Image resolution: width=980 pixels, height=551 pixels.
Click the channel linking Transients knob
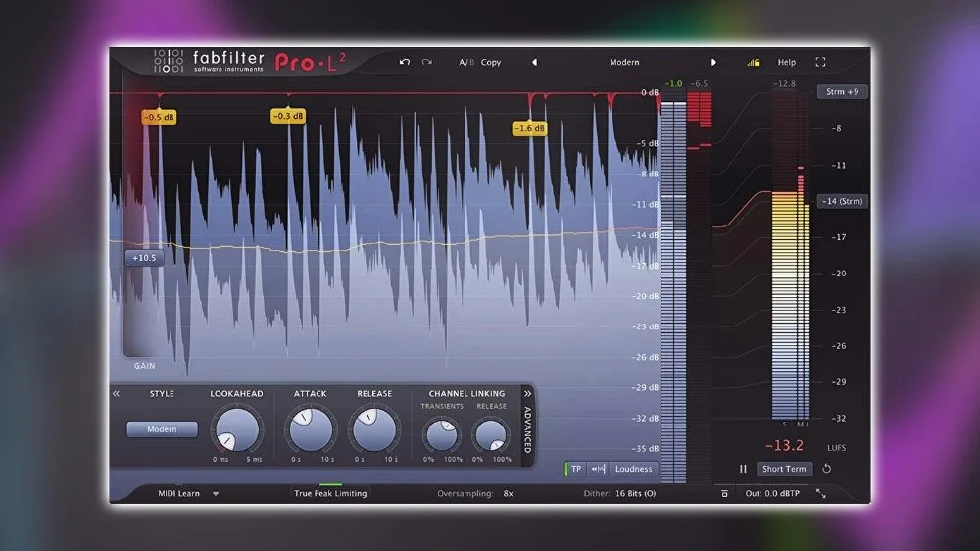[x=442, y=434]
